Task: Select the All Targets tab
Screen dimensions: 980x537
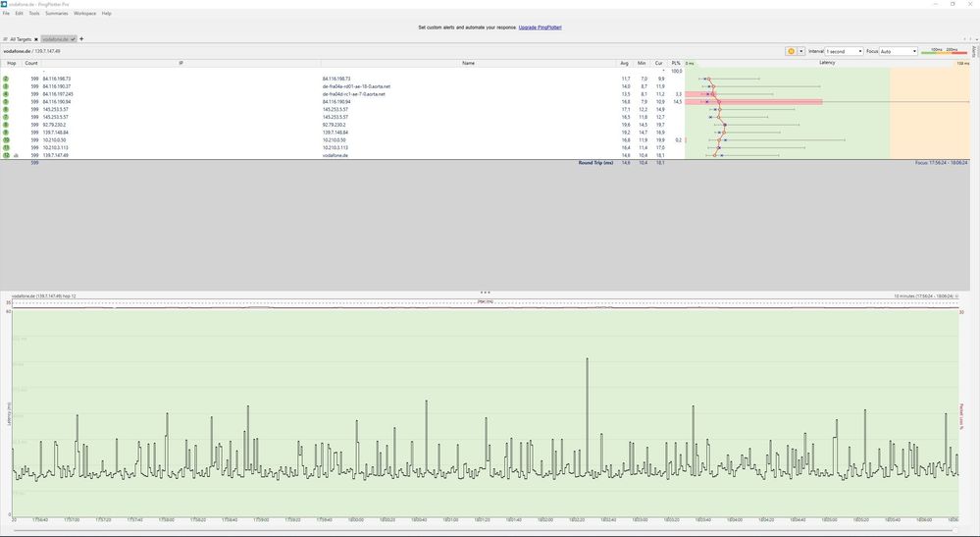Action: pos(20,39)
